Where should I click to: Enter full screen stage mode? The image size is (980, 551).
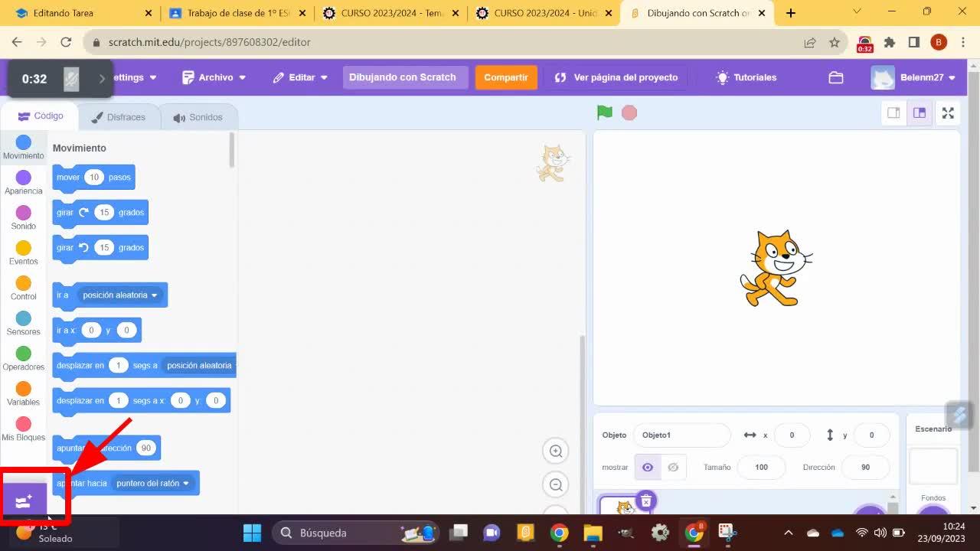948,112
